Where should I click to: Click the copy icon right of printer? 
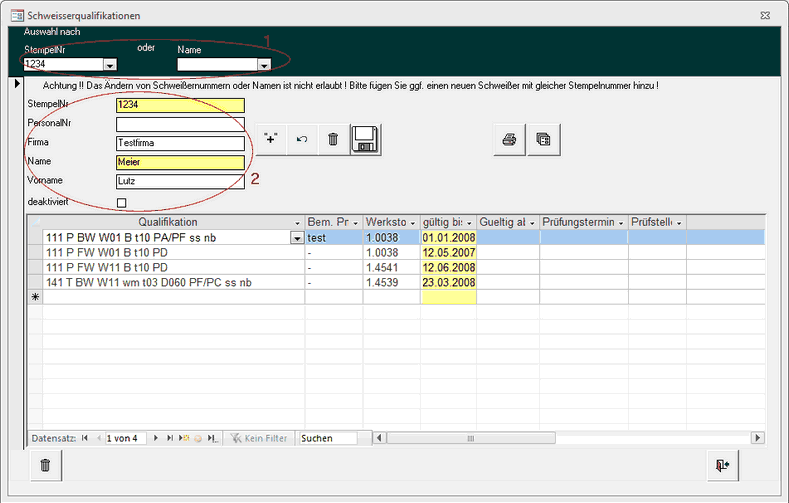[x=542, y=140]
